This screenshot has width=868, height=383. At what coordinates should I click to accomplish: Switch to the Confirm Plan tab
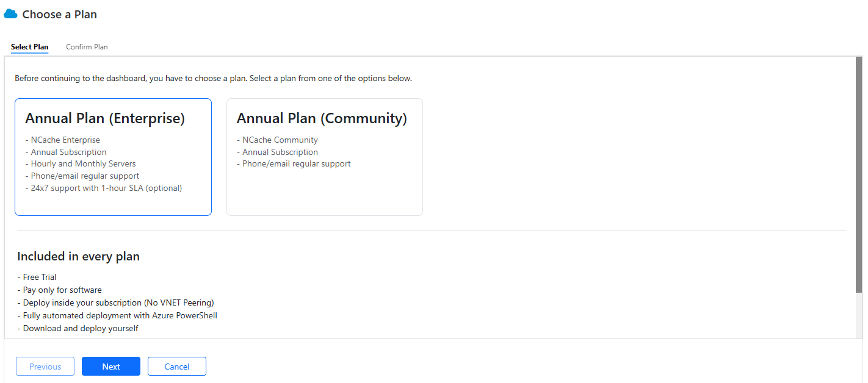click(87, 46)
